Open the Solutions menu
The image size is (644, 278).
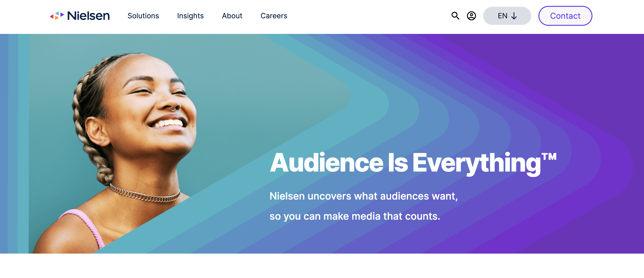(143, 16)
